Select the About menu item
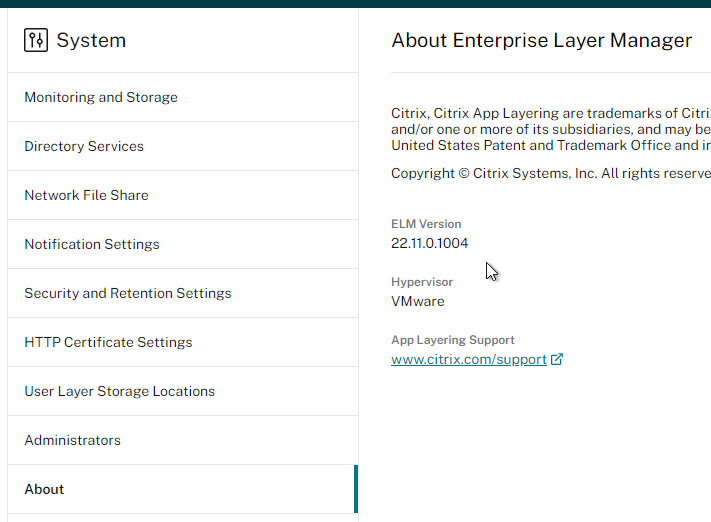711x522 pixels. pos(183,489)
